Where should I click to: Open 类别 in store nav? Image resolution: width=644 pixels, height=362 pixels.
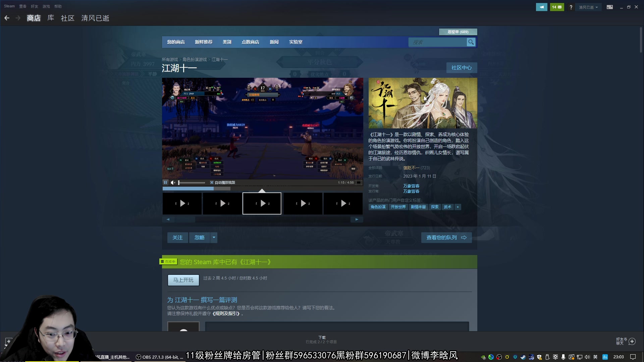[x=227, y=42]
